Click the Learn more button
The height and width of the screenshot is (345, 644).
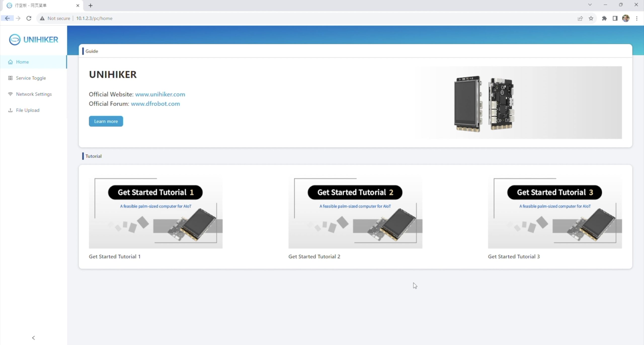tap(106, 121)
